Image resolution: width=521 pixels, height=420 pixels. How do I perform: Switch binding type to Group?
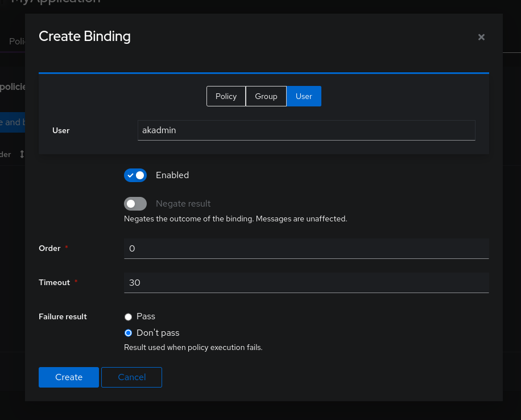(266, 96)
